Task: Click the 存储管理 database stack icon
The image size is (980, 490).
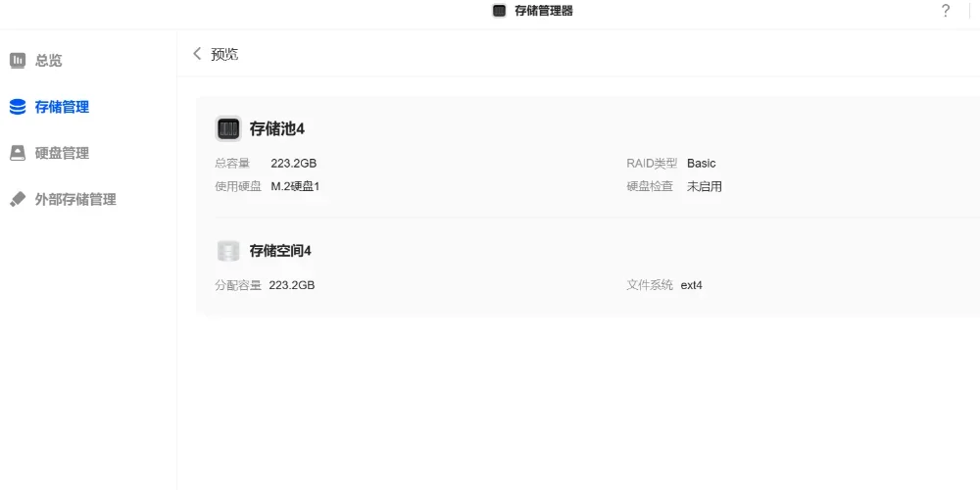Action: pyautogui.click(x=18, y=107)
